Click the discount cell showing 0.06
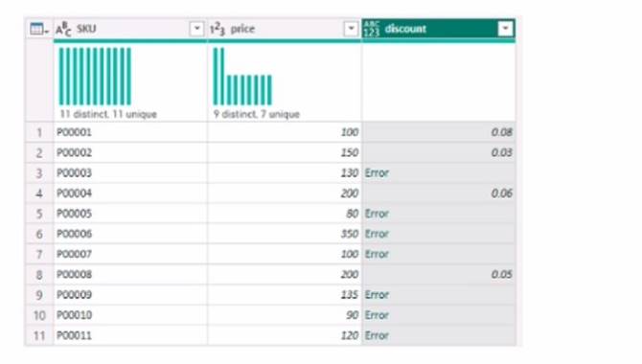The height and width of the screenshot is (364, 642). pyautogui.click(x=439, y=193)
